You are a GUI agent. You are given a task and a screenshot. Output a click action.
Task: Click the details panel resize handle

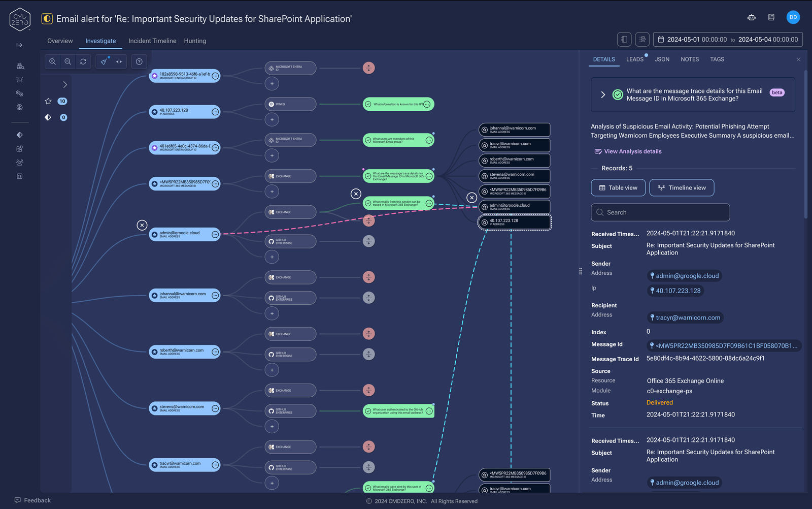(x=581, y=271)
